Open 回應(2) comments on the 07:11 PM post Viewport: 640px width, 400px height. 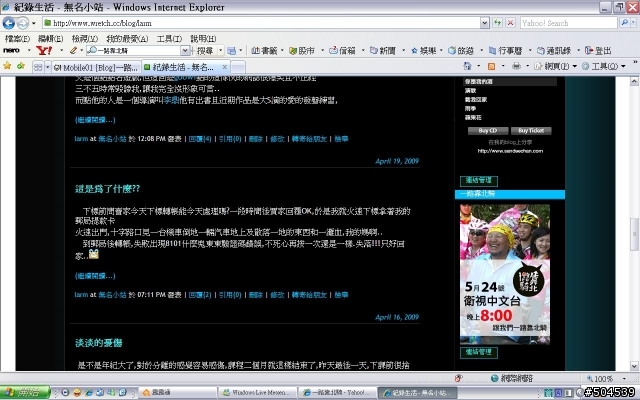pyautogui.click(x=200, y=295)
